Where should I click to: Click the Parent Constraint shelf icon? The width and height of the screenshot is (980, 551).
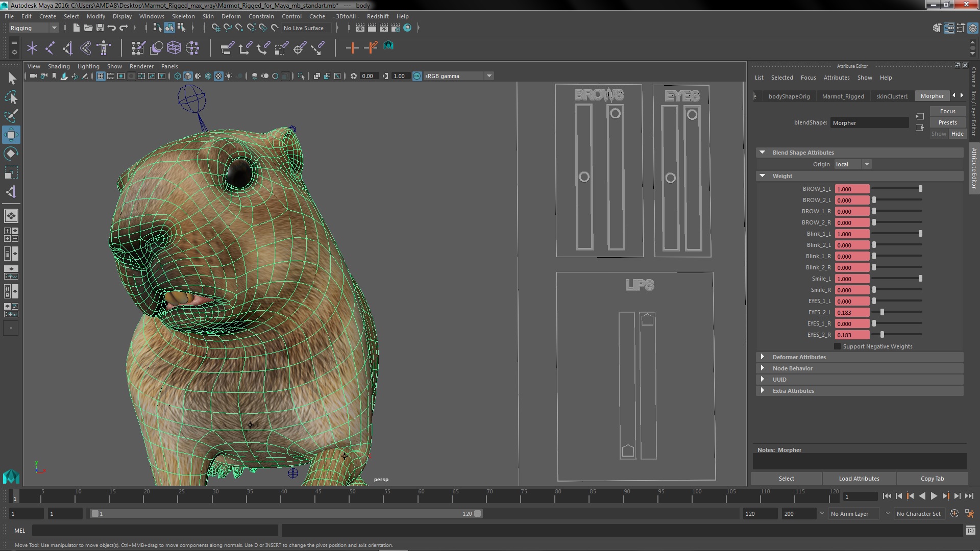227,48
